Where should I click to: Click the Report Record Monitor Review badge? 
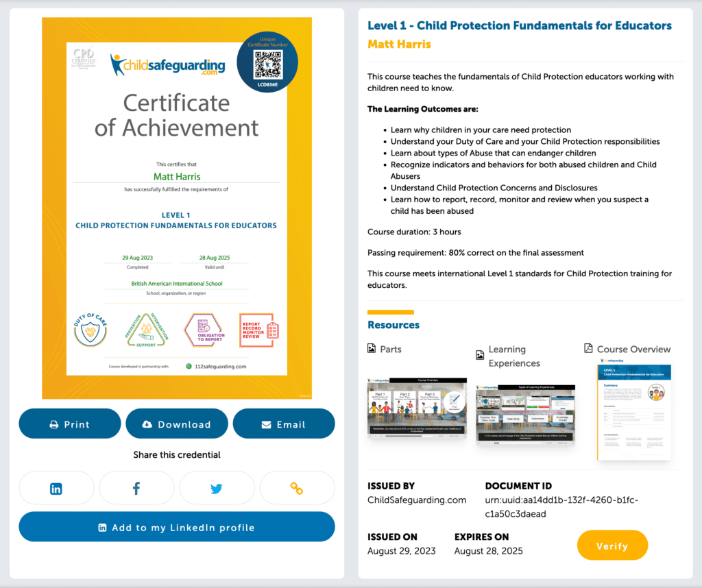tap(258, 330)
